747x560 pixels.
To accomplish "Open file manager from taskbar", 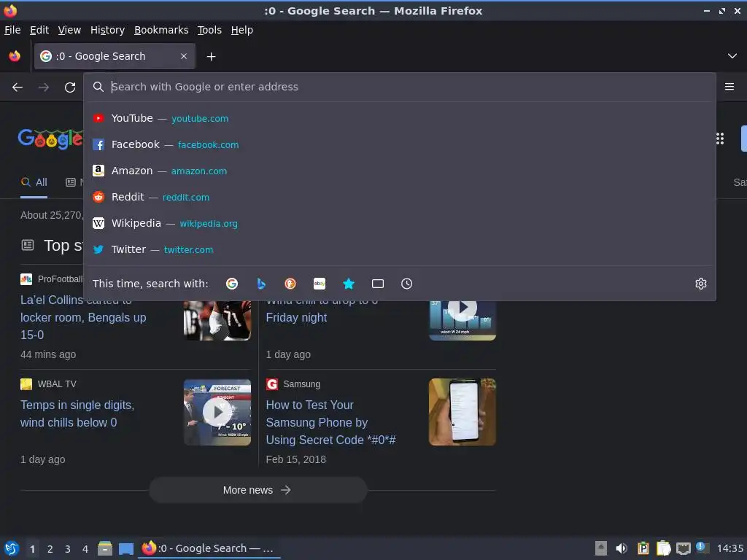I will (105, 548).
